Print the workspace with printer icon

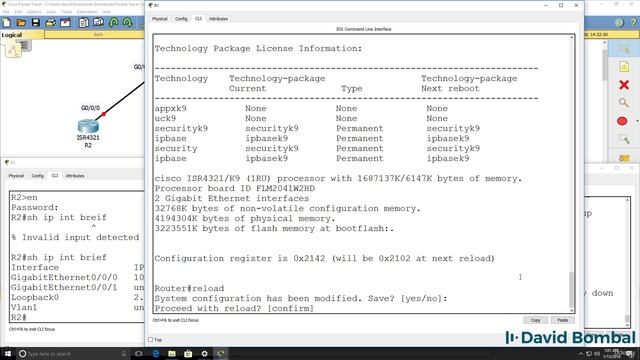click(x=51, y=22)
